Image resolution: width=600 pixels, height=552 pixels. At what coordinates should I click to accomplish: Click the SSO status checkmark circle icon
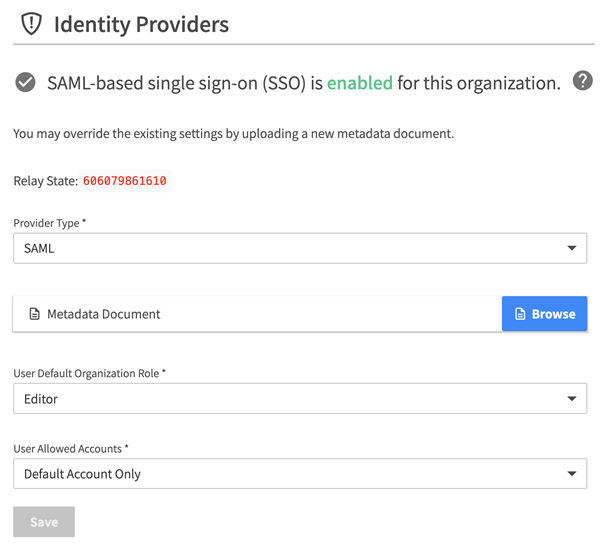tap(26, 83)
